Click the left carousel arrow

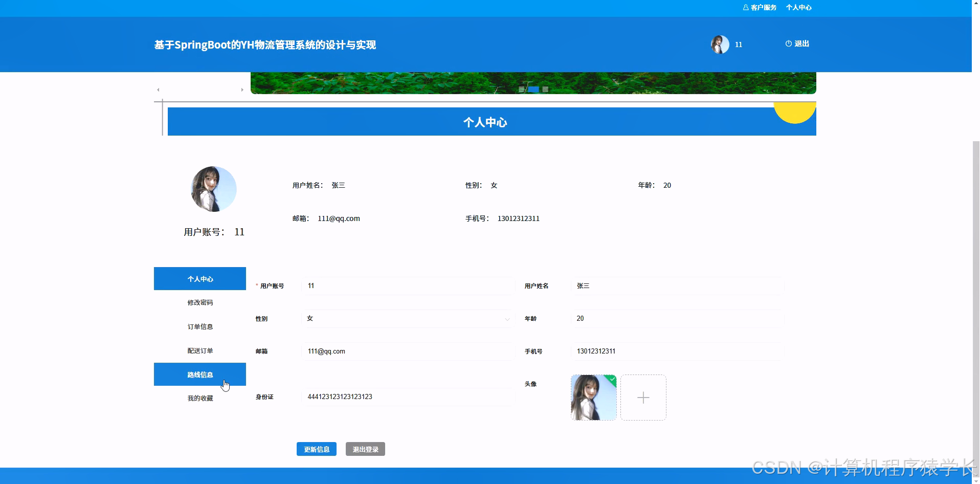click(x=157, y=89)
